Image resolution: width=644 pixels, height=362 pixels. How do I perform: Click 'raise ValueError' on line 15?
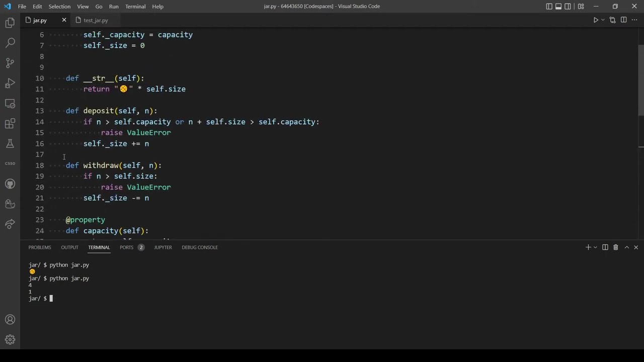[x=136, y=133]
